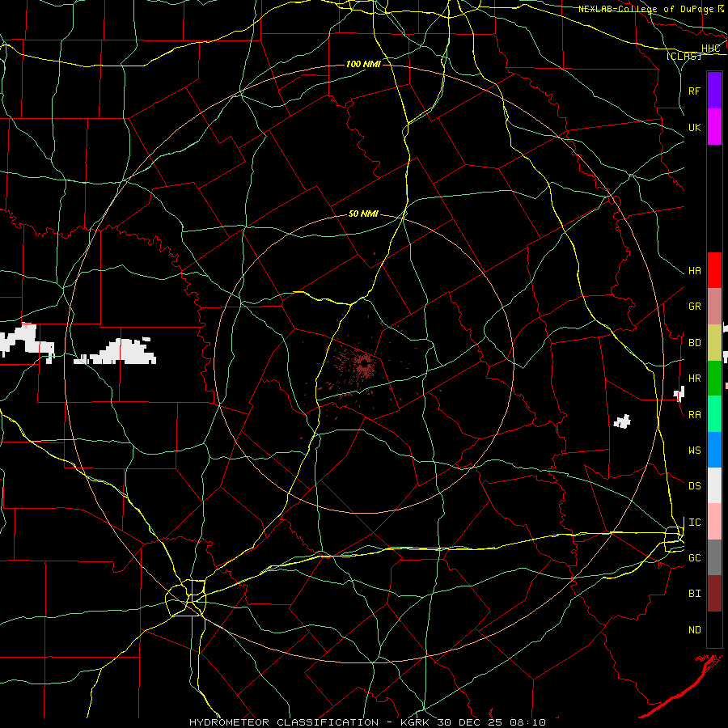Click the 50 NMI range ring label
The height and width of the screenshot is (728, 728).
point(363,214)
